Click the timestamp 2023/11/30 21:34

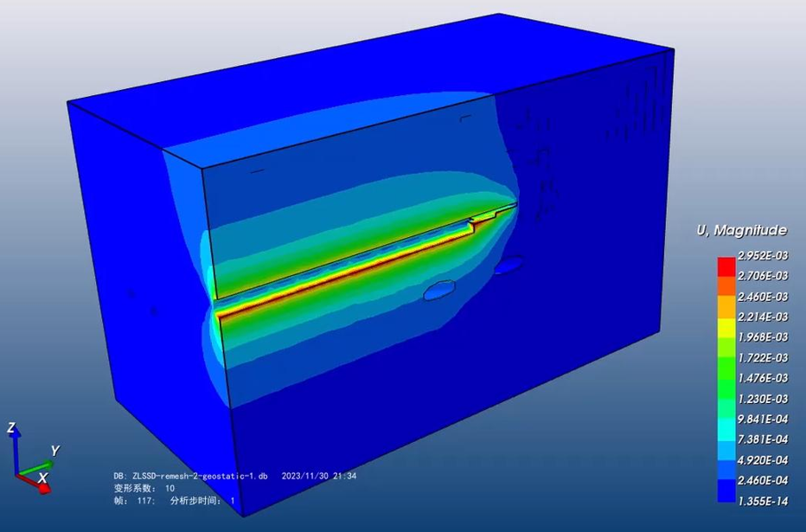click(319, 476)
